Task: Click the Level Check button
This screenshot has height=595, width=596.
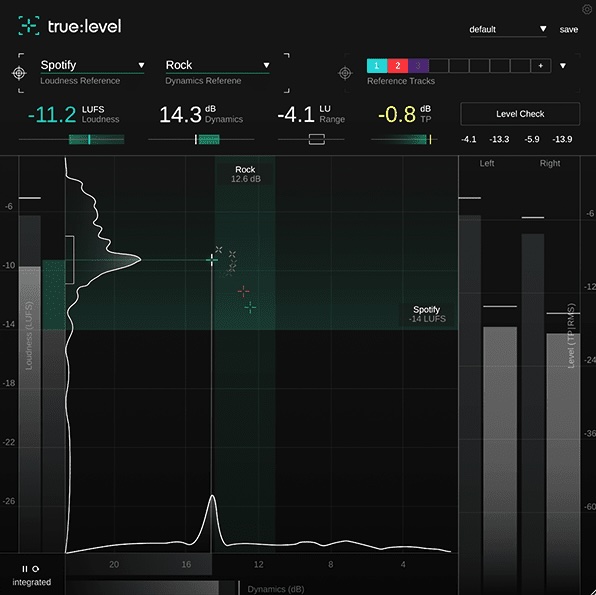Action: click(520, 114)
